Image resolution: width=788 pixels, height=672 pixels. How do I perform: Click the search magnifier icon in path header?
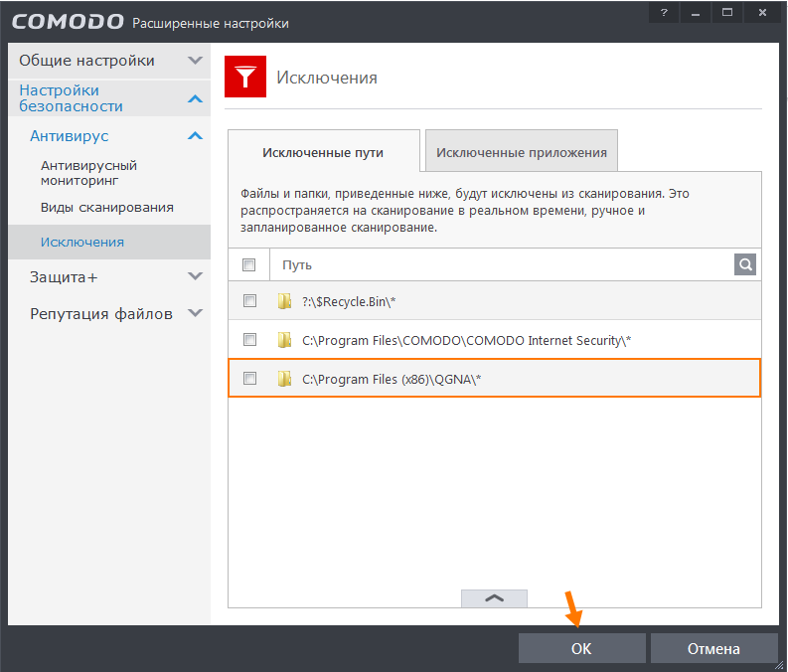click(745, 264)
